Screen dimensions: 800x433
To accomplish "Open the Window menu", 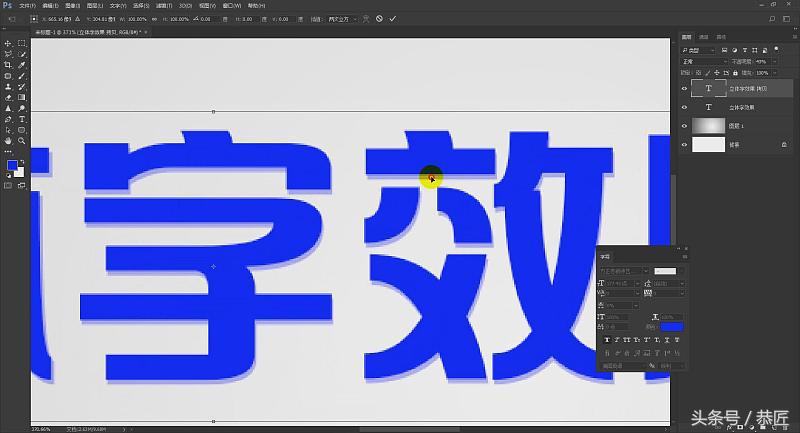I will click(x=232, y=6).
